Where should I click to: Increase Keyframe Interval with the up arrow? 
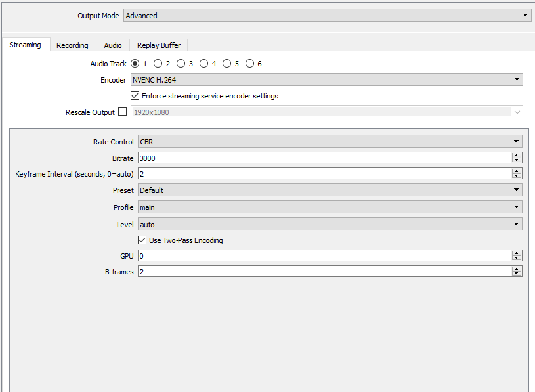pyautogui.click(x=517, y=171)
